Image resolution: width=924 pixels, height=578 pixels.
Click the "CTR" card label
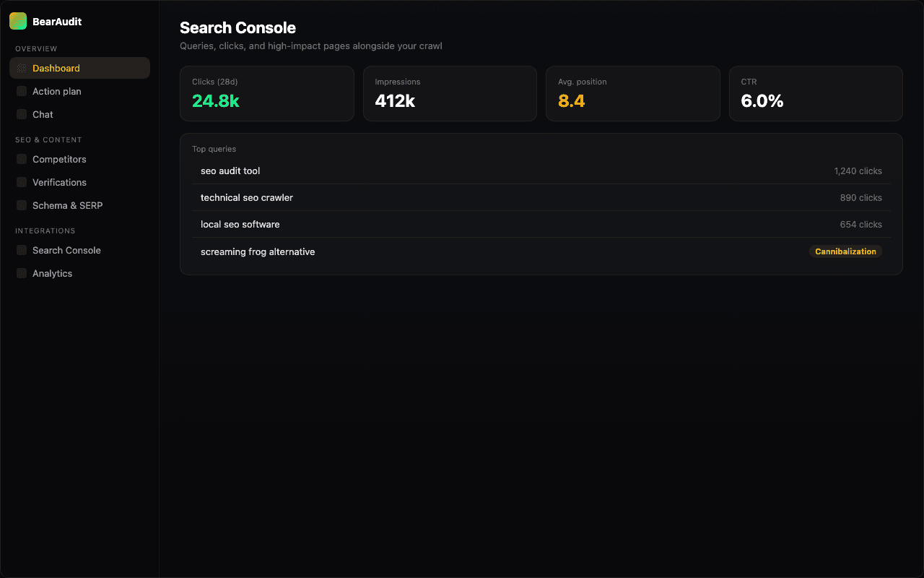[749, 82]
